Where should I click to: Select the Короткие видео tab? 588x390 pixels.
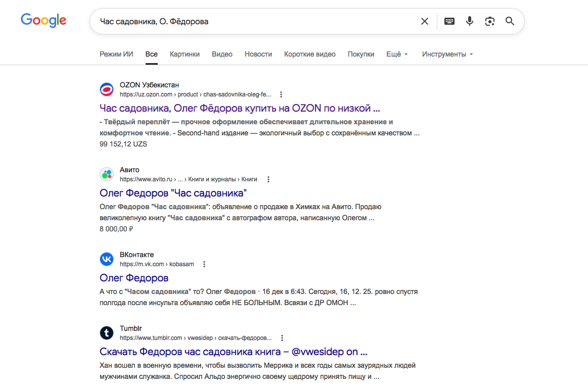coord(310,55)
